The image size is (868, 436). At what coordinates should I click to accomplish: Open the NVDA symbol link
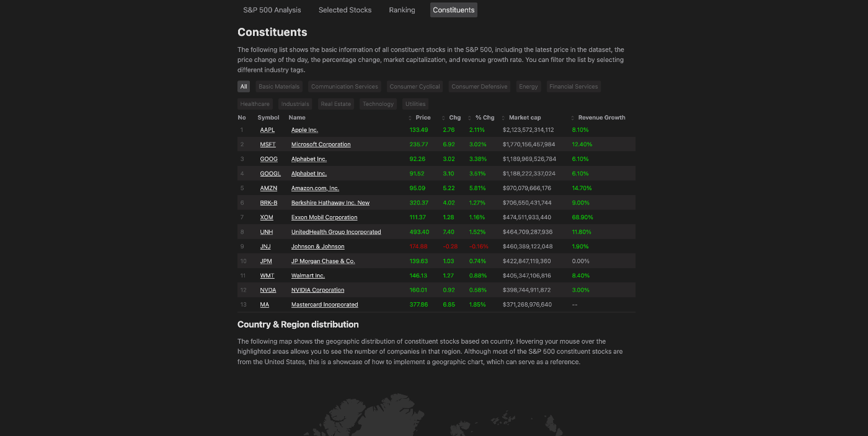pyautogui.click(x=268, y=290)
